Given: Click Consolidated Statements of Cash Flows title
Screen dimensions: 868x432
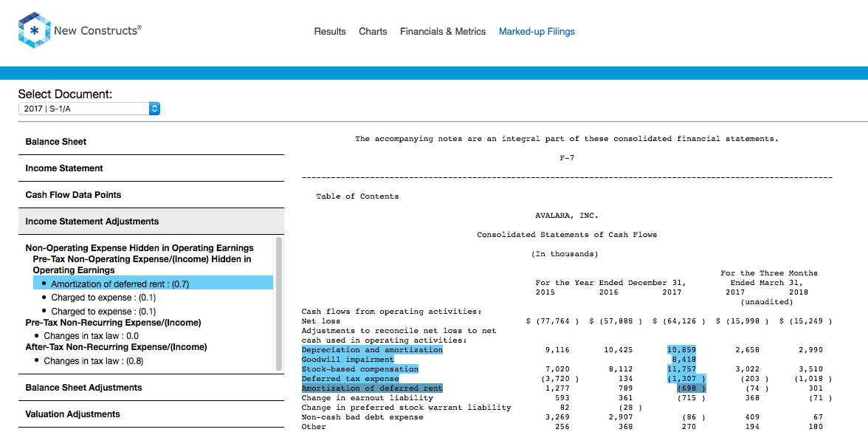Looking at the screenshot, I should pos(567,235).
